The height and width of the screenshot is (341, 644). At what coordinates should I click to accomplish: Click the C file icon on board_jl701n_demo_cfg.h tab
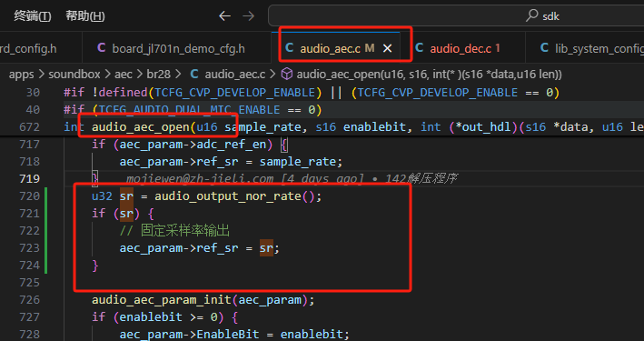[102, 48]
